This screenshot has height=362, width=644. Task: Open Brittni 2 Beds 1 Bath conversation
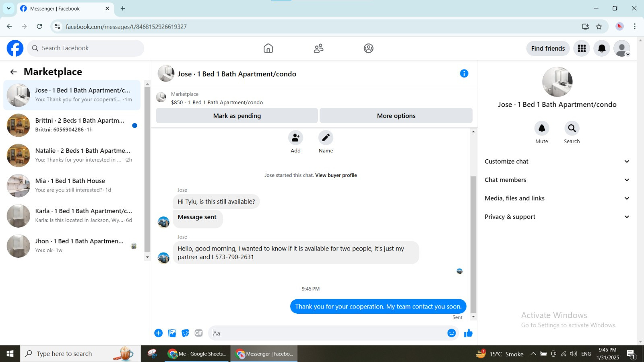pyautogui.click(x=72, y=125)
